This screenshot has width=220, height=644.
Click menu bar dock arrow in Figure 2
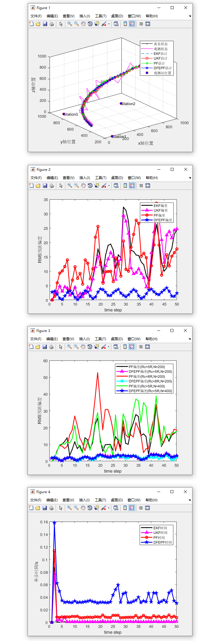[190, 178]
